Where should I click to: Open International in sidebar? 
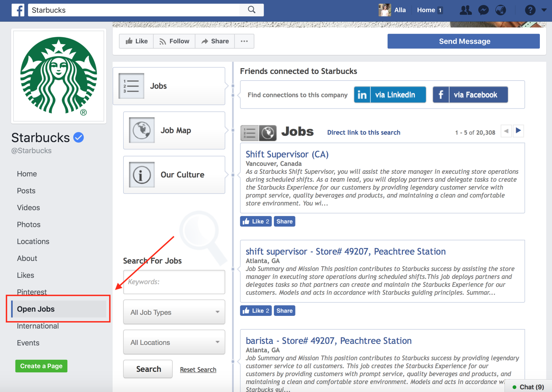(x=38, y=326)
